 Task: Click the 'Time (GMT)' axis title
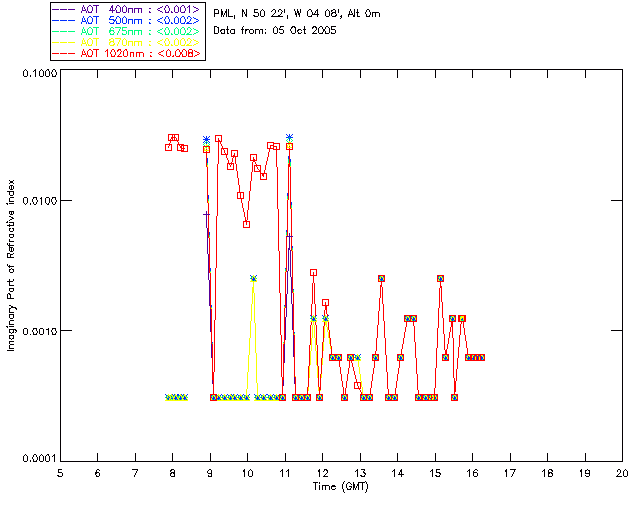click(x=340, y=487)
